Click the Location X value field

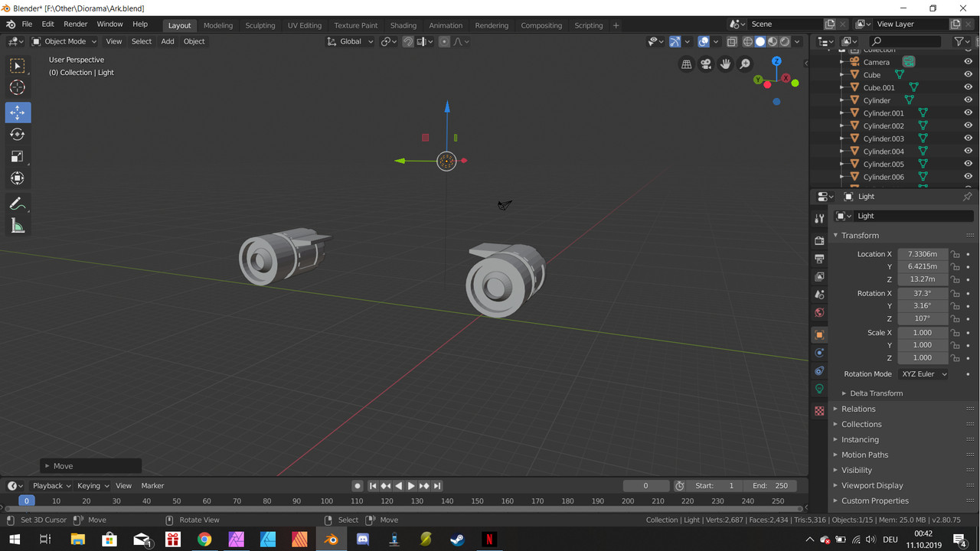coord(923,254)
